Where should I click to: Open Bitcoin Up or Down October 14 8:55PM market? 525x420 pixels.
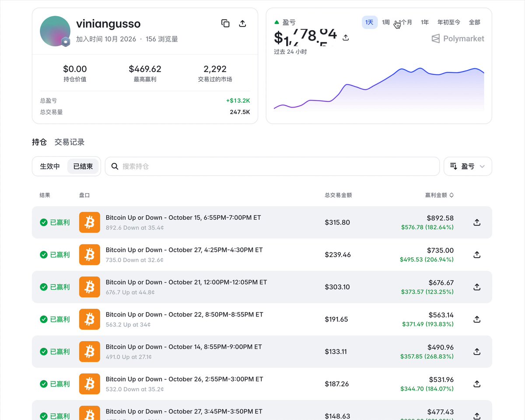[x=184, y=347]
